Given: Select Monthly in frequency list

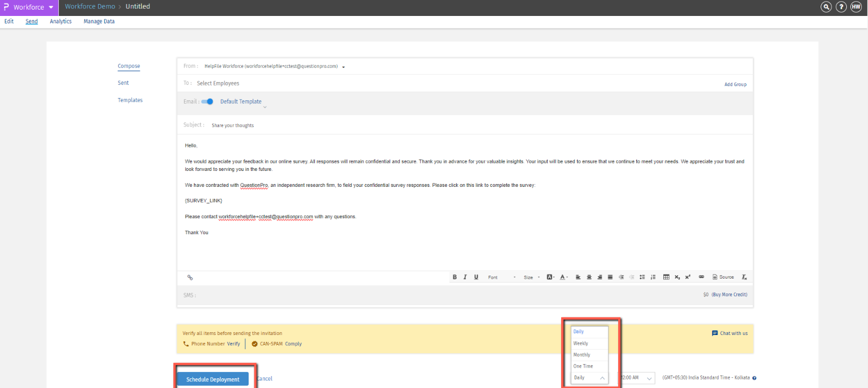Looking at the screenshot, I should point(590,355).
